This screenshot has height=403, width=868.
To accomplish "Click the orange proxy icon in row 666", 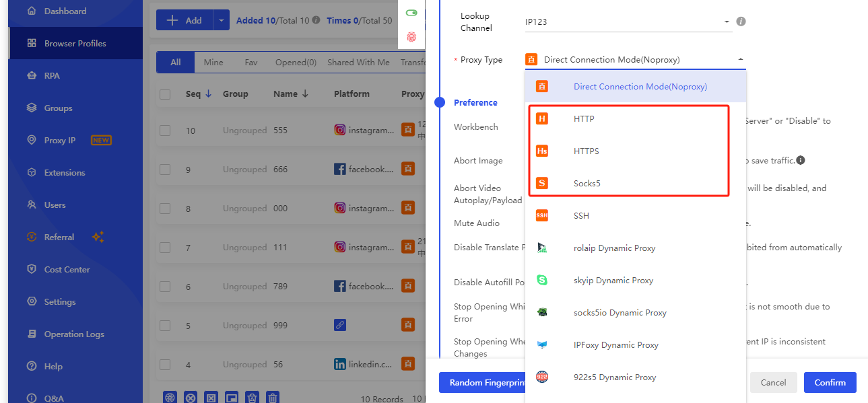I will tap(407, 169).
